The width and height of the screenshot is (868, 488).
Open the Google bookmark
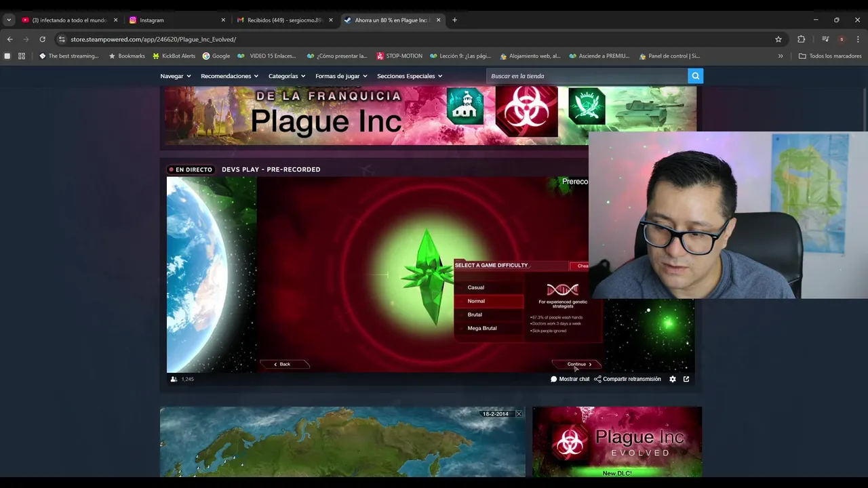point(216,56)
